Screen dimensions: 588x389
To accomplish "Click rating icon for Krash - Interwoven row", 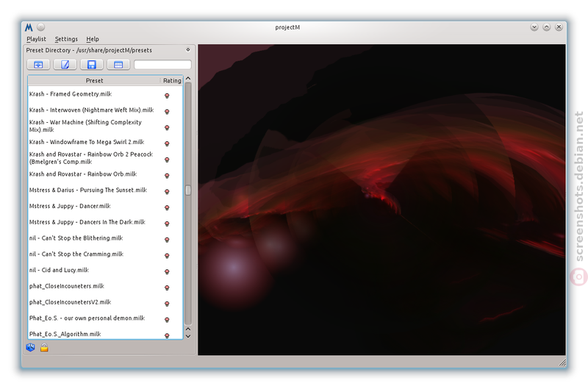I will click(167, 112).
